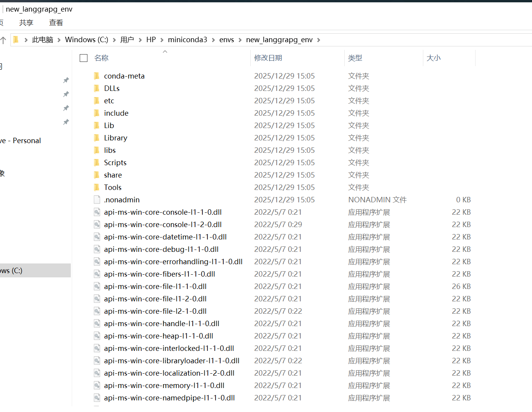The width and height of the screenshot is (532, 412).
Task: Click icon of api-ms-win-core-console-l1-1-0.dll
Action: [97, 212]
